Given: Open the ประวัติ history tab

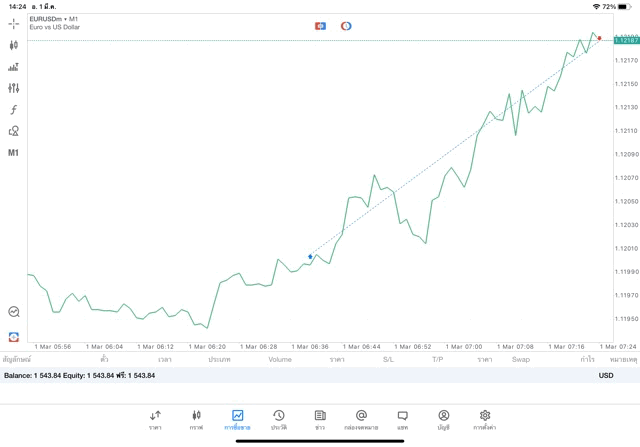Looking at the screenshot, I should tap(279, 420).
